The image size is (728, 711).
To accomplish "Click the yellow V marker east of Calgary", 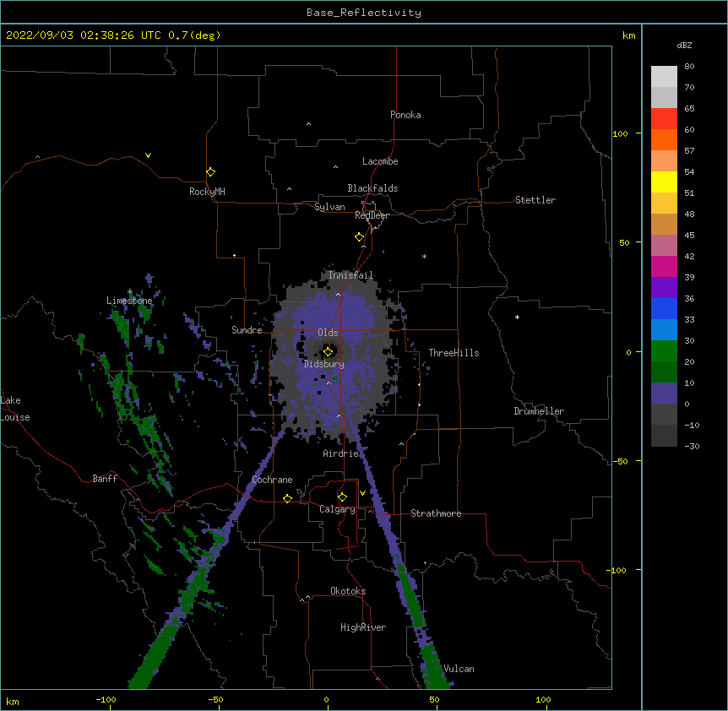I will click(x=362, y=493).
